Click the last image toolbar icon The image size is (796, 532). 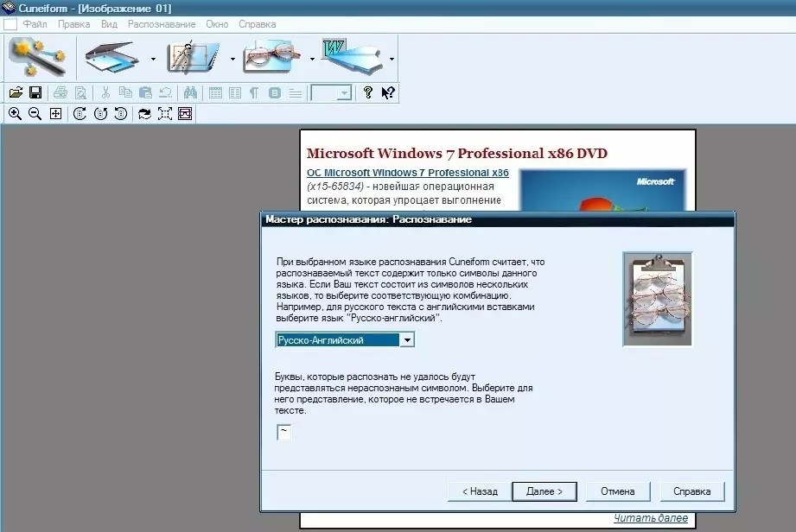click(x=185, y=114)
